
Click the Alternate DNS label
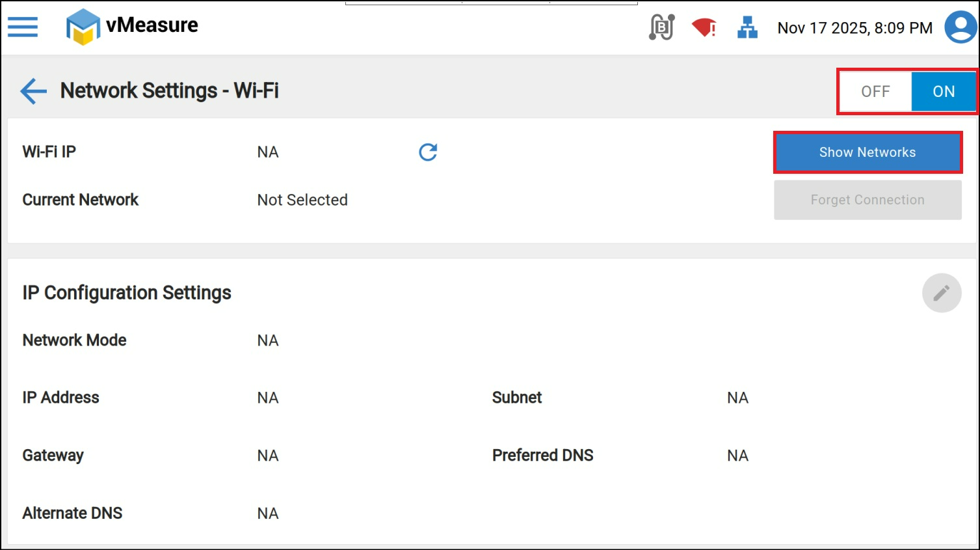pyautogui.click(x=72, y=514)
